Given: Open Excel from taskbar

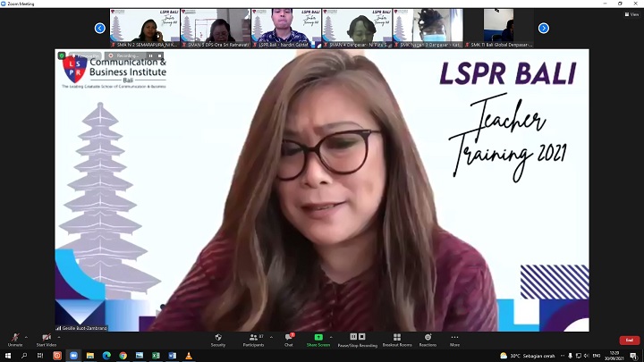Looking at the screenshot, I should 156,356.
